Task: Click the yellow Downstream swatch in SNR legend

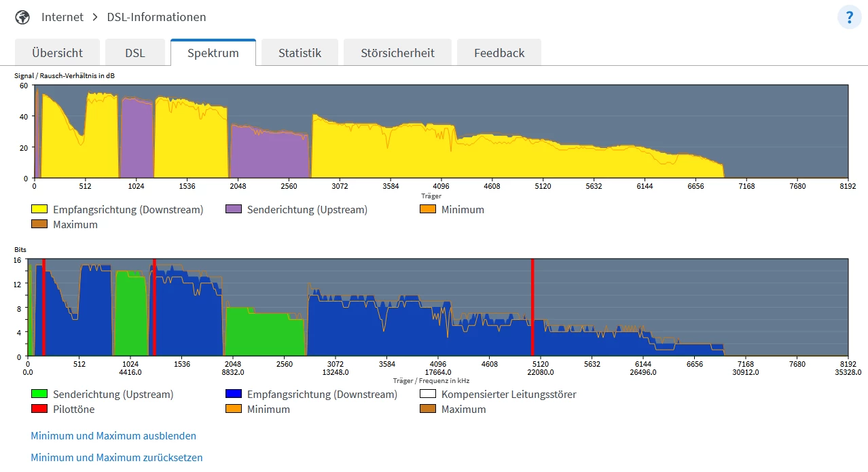Action: click(39, 210)
